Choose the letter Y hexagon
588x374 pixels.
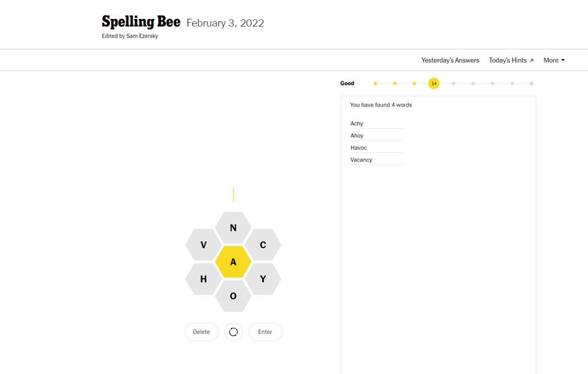pos(263,279)
